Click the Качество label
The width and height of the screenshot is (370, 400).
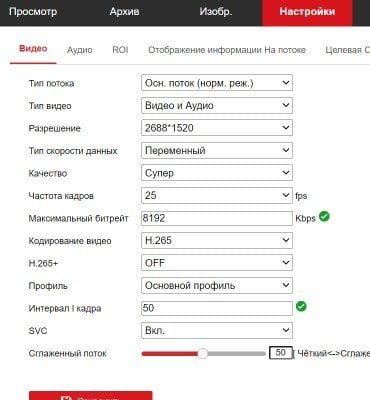(48, 173)
